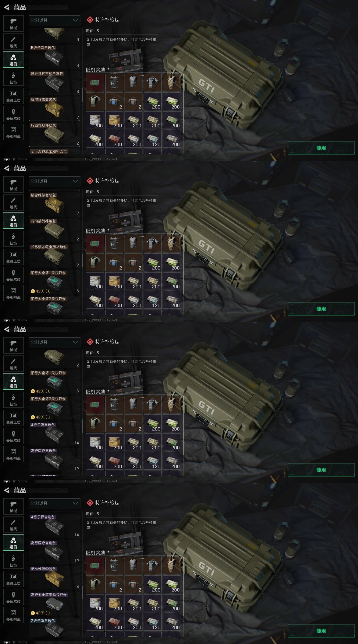Select 精密维修套装包 in the topmost item list
Image resolution: width=358 pixels, height=644 pixels.
55,109
